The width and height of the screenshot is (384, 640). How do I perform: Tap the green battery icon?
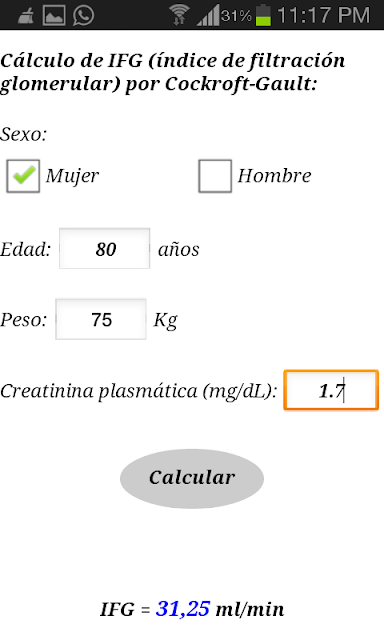coord(263,15)
